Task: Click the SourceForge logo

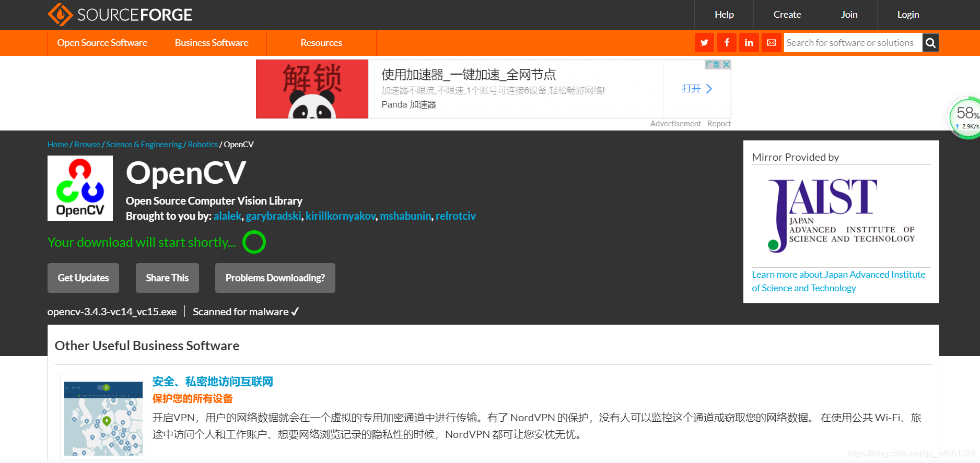Action: pos(120,15)
